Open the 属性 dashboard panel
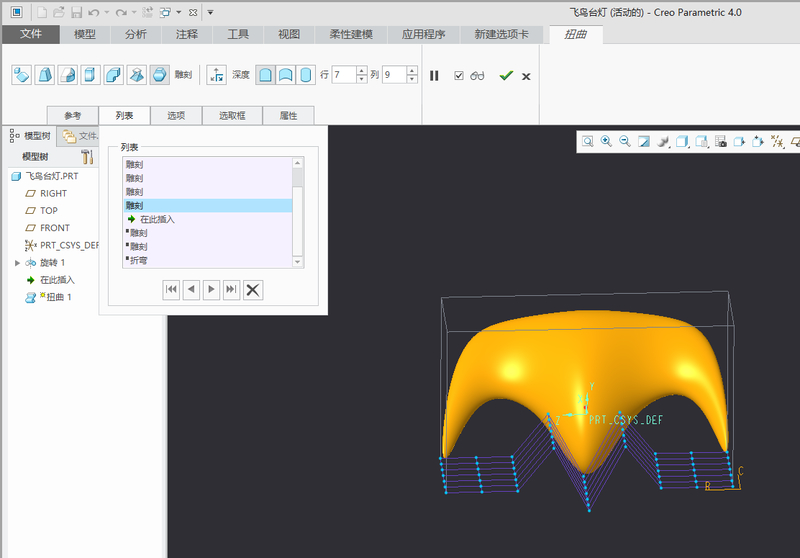The height and width of the screenshot is (558, 800). coord(288,115)
